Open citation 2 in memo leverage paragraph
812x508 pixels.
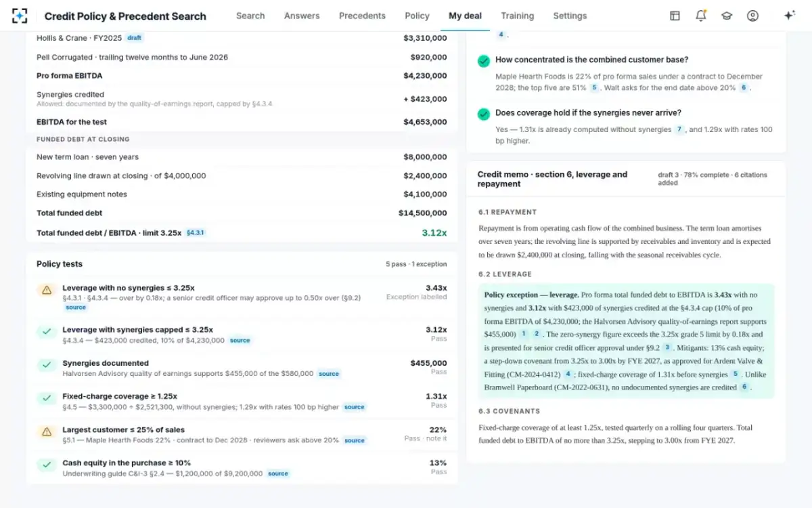point(536,334)
